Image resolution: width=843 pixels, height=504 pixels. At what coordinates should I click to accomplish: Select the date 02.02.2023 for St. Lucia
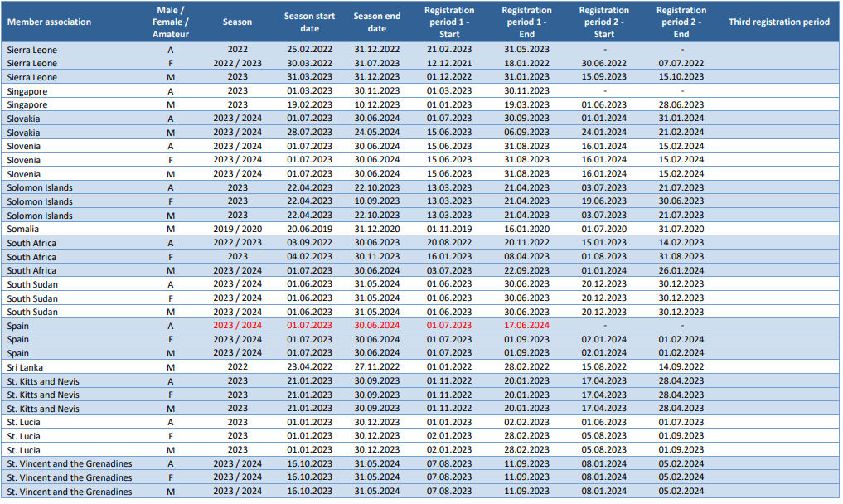527,422
